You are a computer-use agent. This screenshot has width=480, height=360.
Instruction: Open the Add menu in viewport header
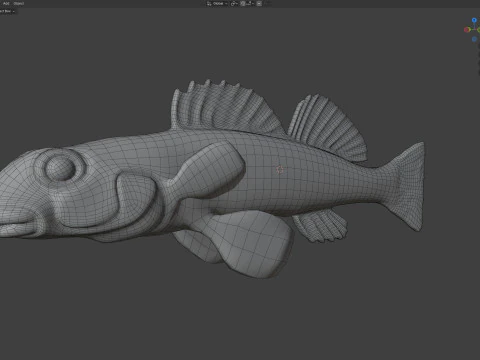tap(6, 3)
